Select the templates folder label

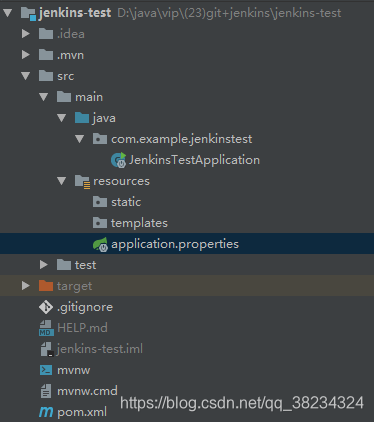pyautogui.click(x=139, y=223)
